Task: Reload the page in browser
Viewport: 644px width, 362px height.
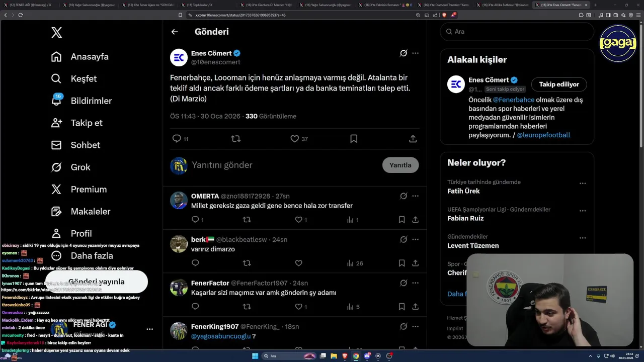Action: point(21,15)
